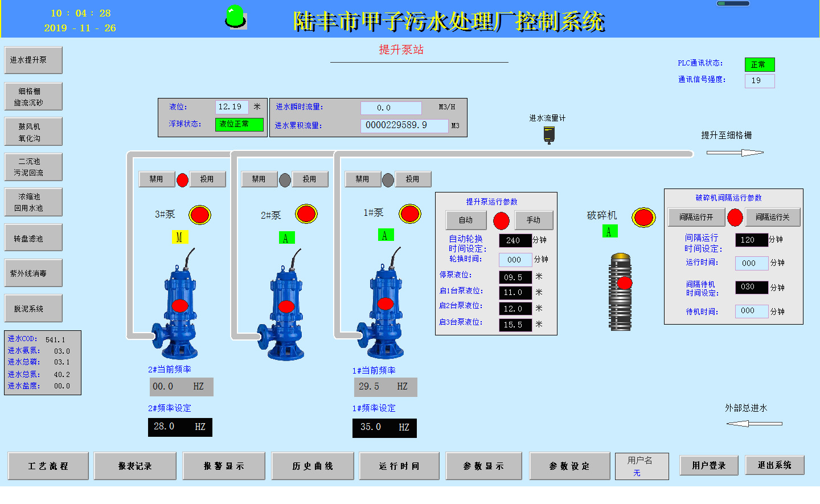820x504 pixels.
Task: Click the 1#频率设定 35.0 HZ field
Action: tap(384, 427)
